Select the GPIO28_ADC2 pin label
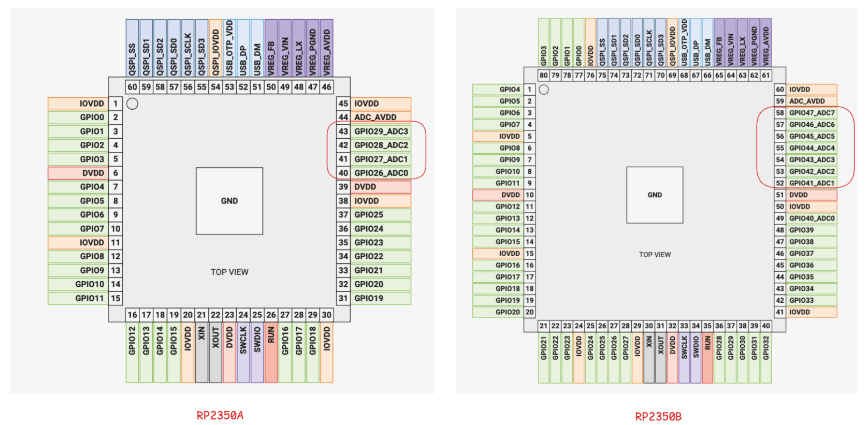 (381, 145)
